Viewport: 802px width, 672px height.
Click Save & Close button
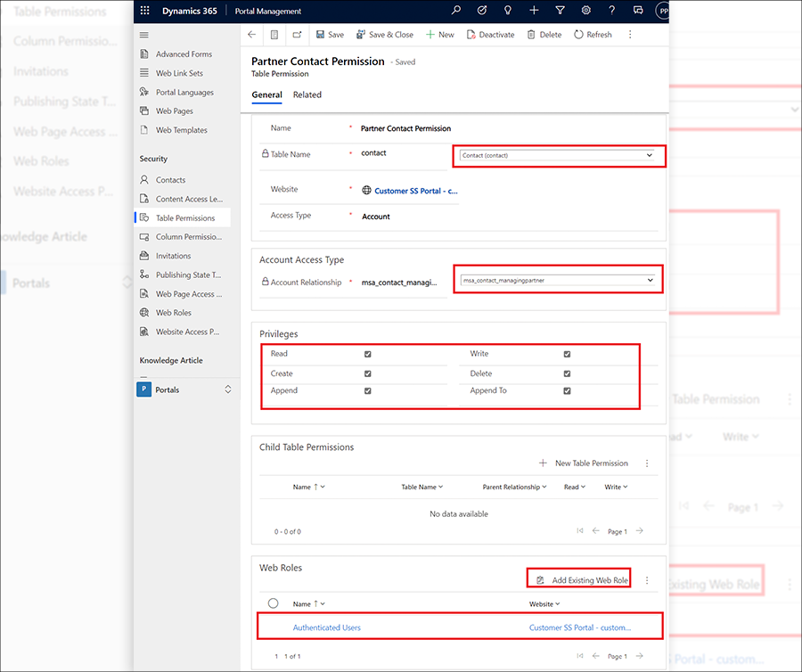tap(385, 34)
